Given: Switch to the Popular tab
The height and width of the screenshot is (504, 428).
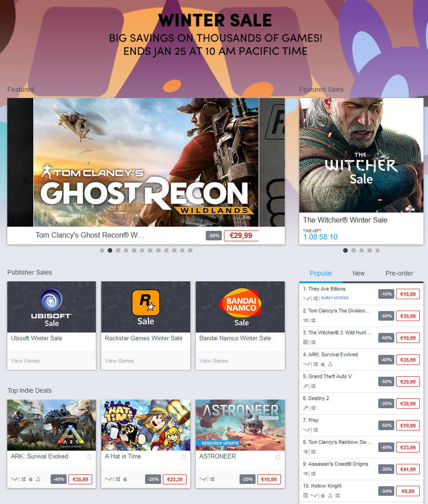Looking at the screenshot, I should pyautogui.click(x=321, y=273).
